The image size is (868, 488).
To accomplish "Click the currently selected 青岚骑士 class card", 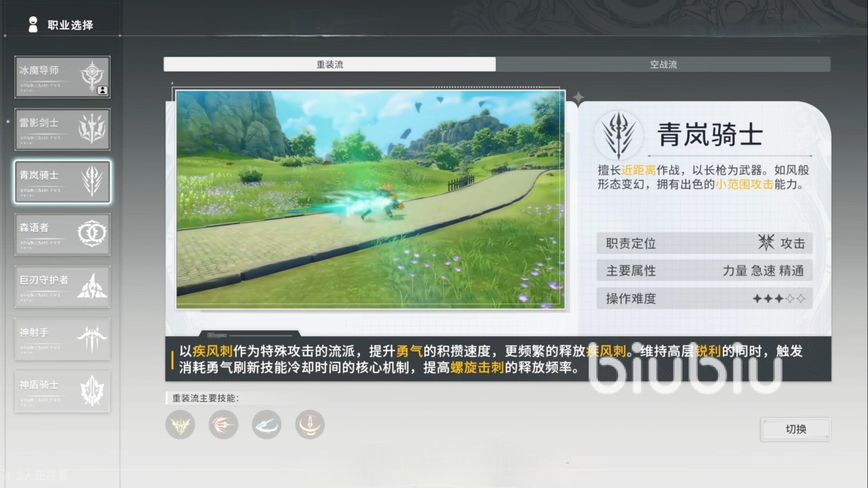I will (62, 182).
